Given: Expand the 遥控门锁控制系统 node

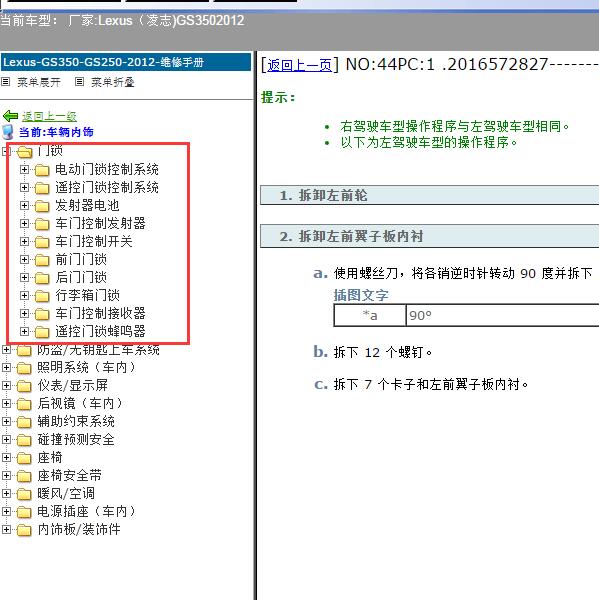Looking at the screenshot, I should pos(24,187).
